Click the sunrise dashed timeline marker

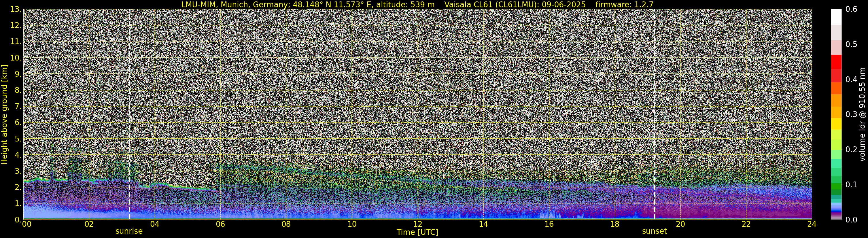(x=129, y=114)
